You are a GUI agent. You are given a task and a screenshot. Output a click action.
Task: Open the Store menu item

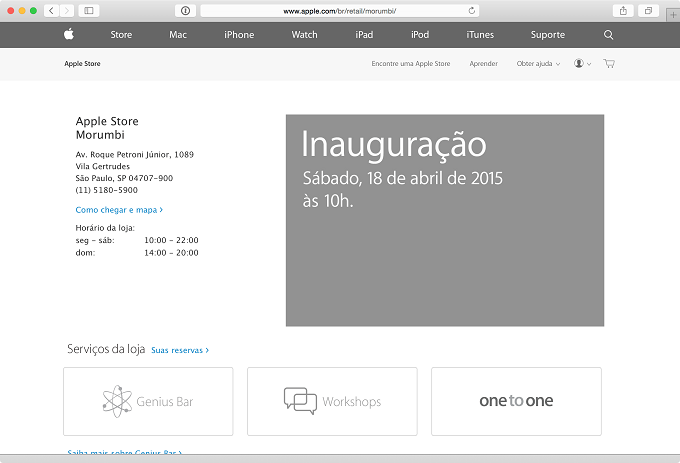pos(121,35)
